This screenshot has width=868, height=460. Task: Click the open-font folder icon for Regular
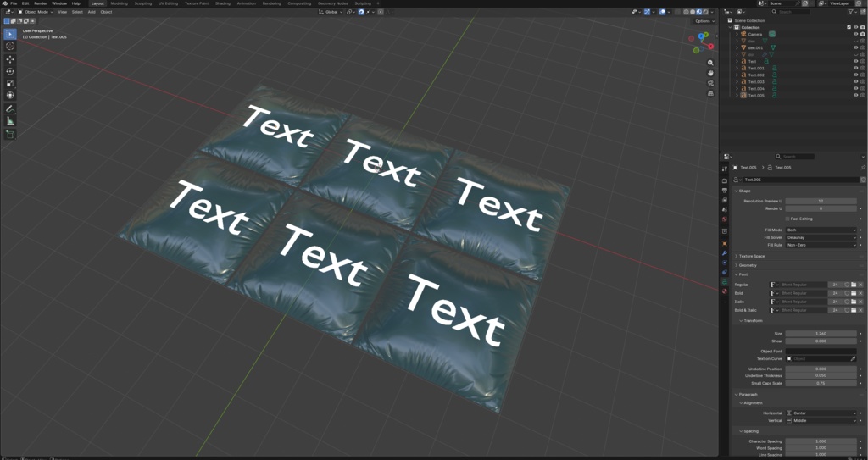(x=854, y=285)
